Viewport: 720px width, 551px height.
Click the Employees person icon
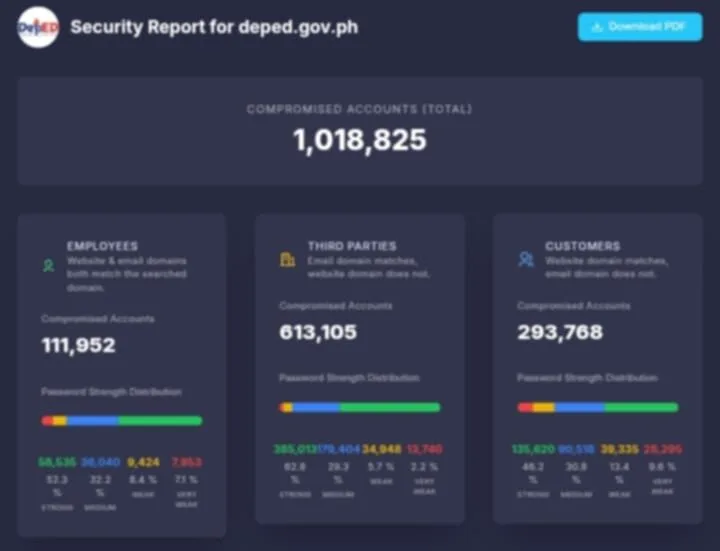point(48,267)
